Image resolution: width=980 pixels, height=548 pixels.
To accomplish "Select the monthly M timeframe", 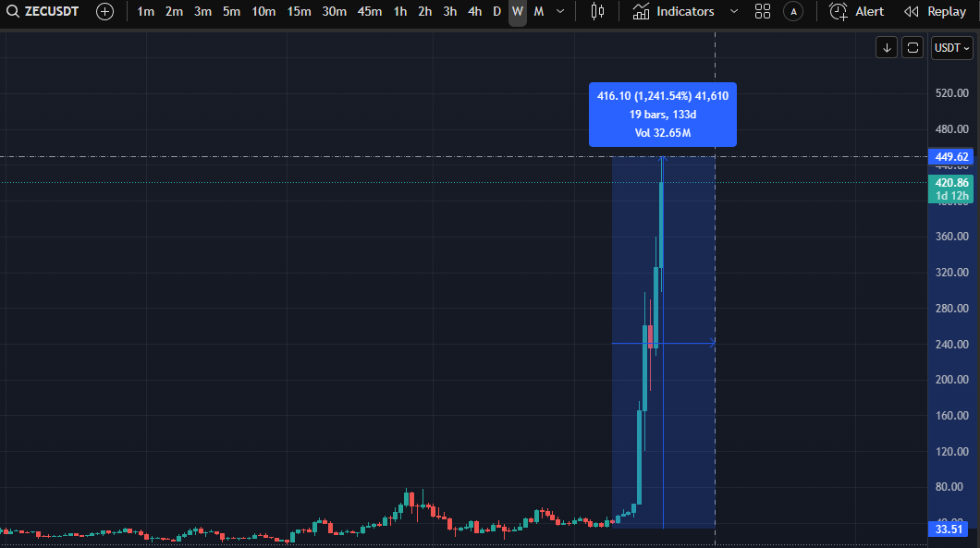I will [x=539, y=12].
